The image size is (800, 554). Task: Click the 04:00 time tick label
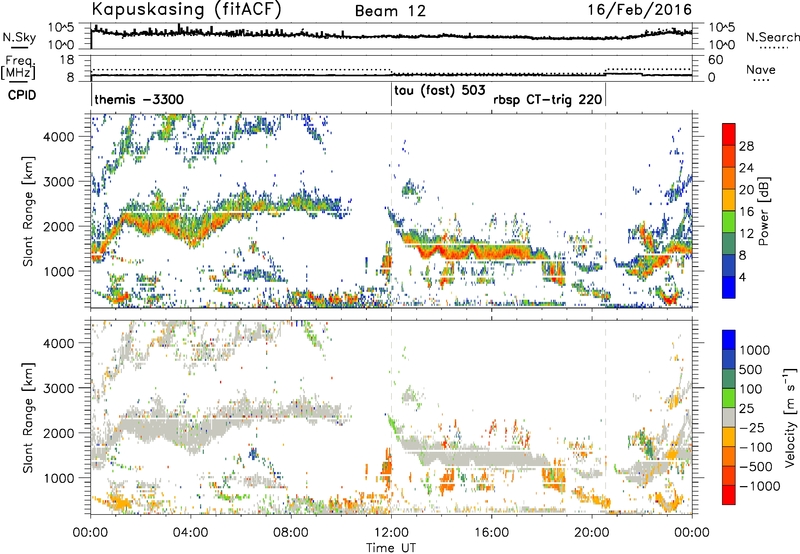click(x=190, y=533)
